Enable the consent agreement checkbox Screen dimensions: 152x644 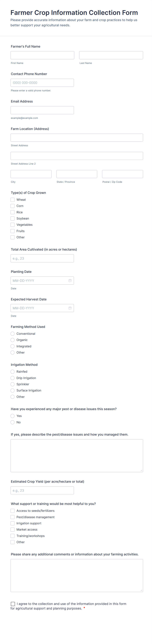tap(13, 604)
